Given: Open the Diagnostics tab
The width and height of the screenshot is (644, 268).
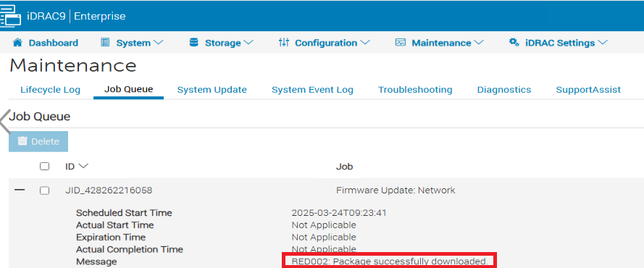Looking at the screenshot, I should click(x=504, y=90).
